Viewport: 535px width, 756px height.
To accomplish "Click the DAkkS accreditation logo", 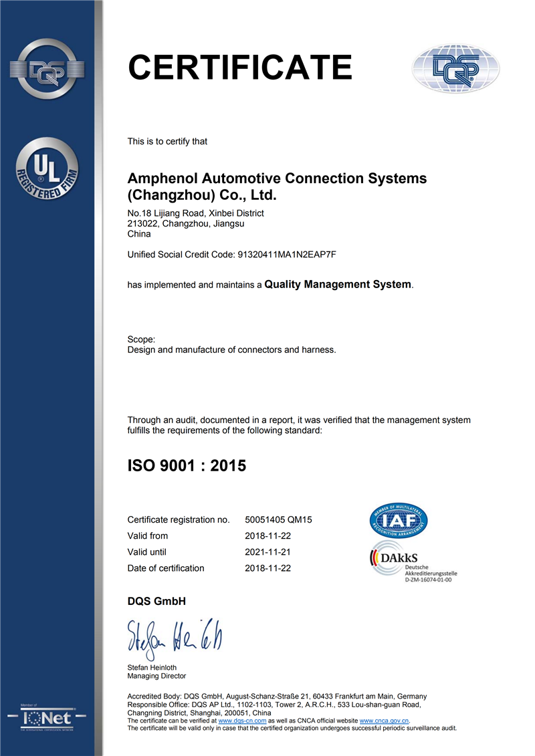I will point(413,561).
